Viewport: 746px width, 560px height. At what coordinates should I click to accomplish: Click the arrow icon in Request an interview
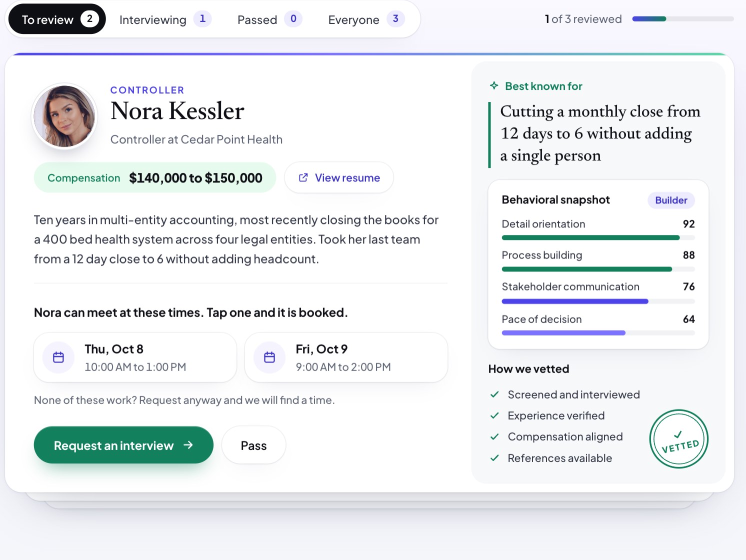pyautogui.click(x=188, y=445)
